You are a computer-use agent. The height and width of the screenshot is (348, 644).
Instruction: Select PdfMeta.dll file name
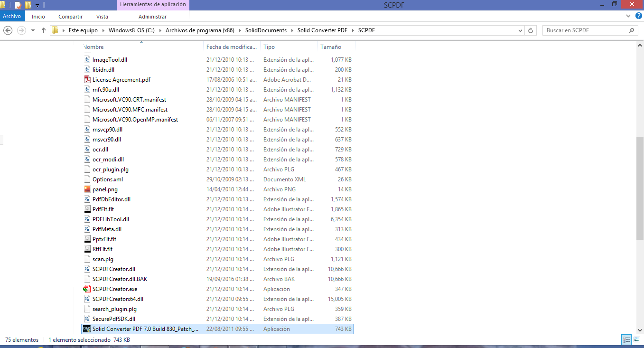(107, 229)
